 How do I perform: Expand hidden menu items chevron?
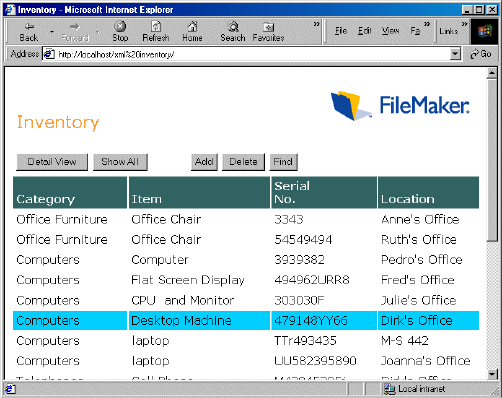click(x=427, y=24)
